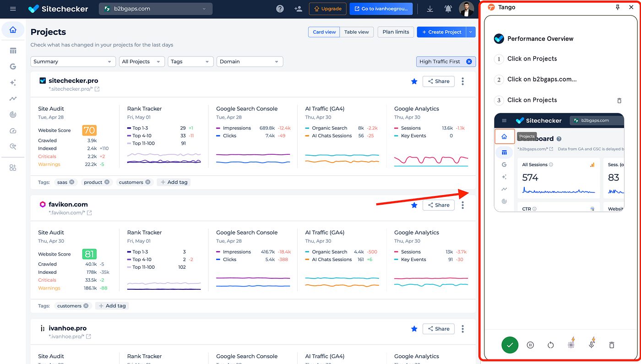The height and width of the screenshot is (364, 641).
Task: Click the Sitechecker logo
Action: pyautogui.click(x=58, y=9)
